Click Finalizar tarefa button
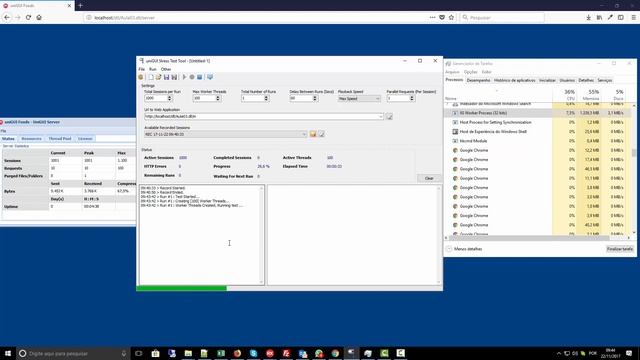Image resolution: width=640 pixels, height=360 pixels. click(620, 249)
